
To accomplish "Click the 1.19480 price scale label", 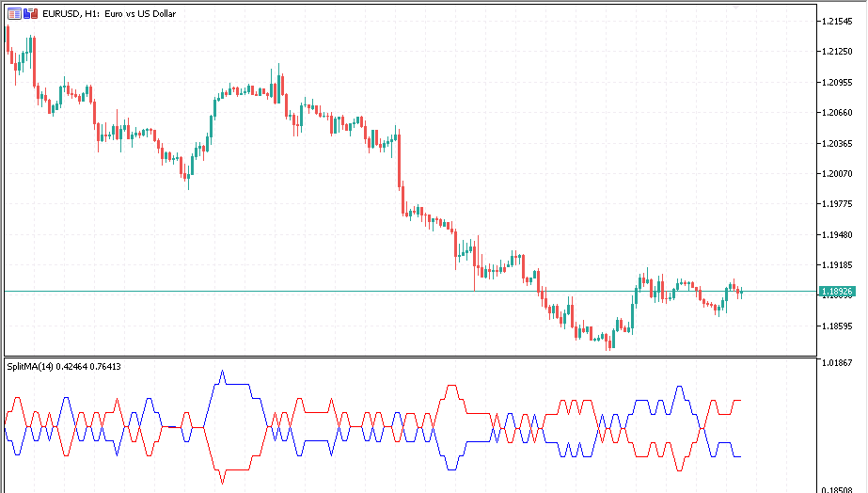I will tap(836, 234).
